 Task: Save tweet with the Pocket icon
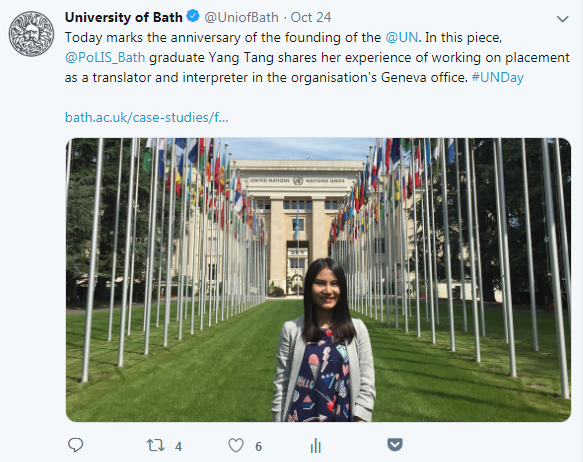[x=394, y=445]
